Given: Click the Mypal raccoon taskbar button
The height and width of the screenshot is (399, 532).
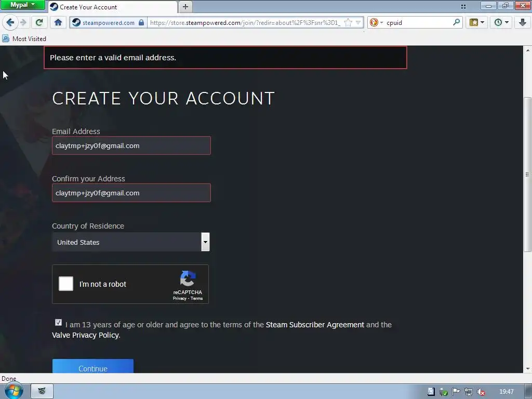Looking at the screenshot, I should pos(42,391).
